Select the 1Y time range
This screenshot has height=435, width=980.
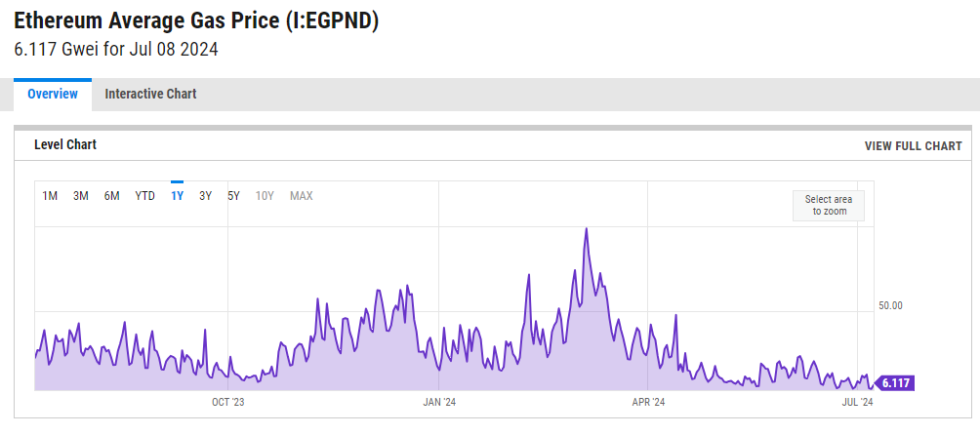(x=177, y=196)
